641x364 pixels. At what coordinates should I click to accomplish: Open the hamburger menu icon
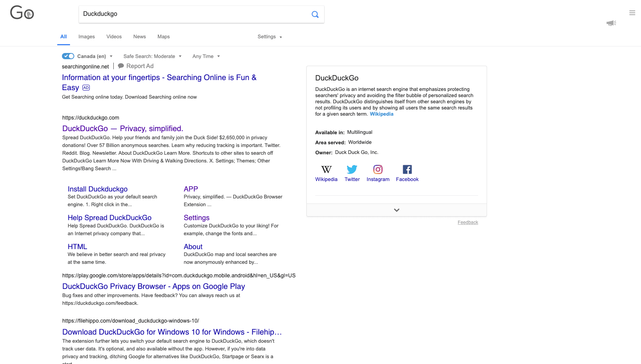pos(632,13)
